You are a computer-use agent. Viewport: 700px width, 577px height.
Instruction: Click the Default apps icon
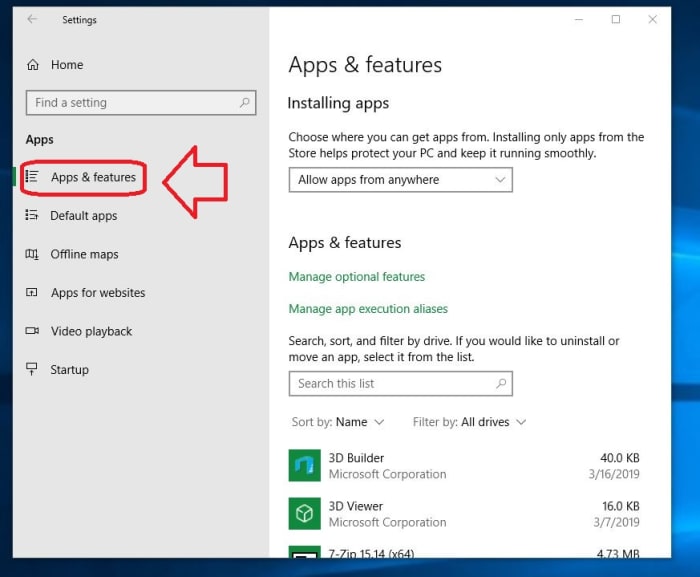[x=32, y=215]
